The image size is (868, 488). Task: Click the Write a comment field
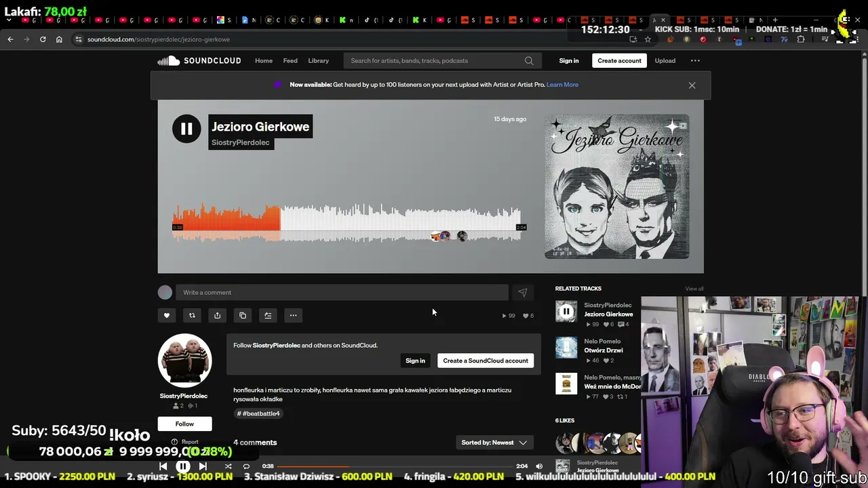[342, 293]
